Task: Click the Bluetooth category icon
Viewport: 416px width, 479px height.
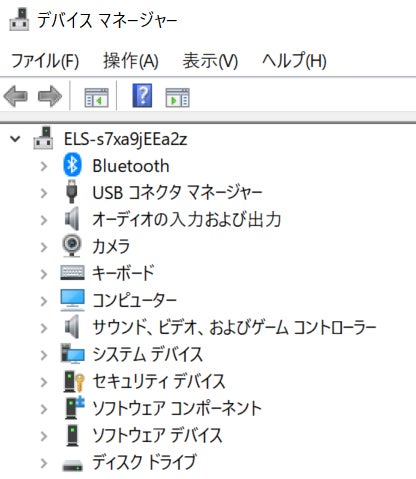Action: click(72, 165)
